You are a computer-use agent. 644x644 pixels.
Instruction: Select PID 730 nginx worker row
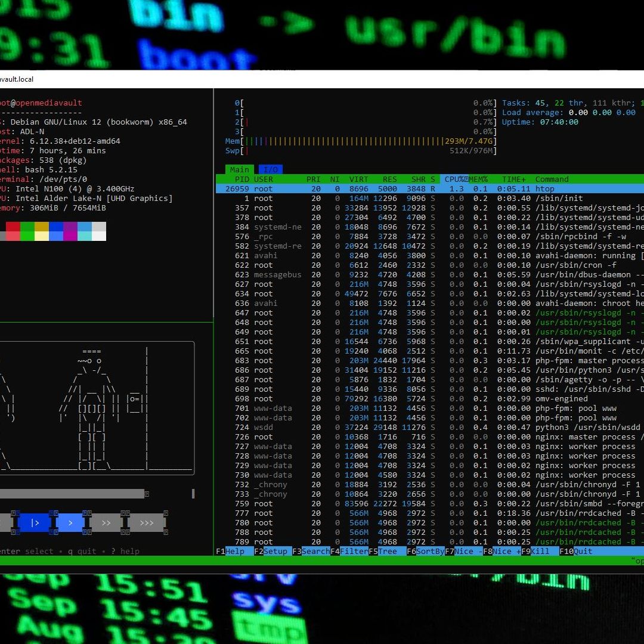coord(429,475)
